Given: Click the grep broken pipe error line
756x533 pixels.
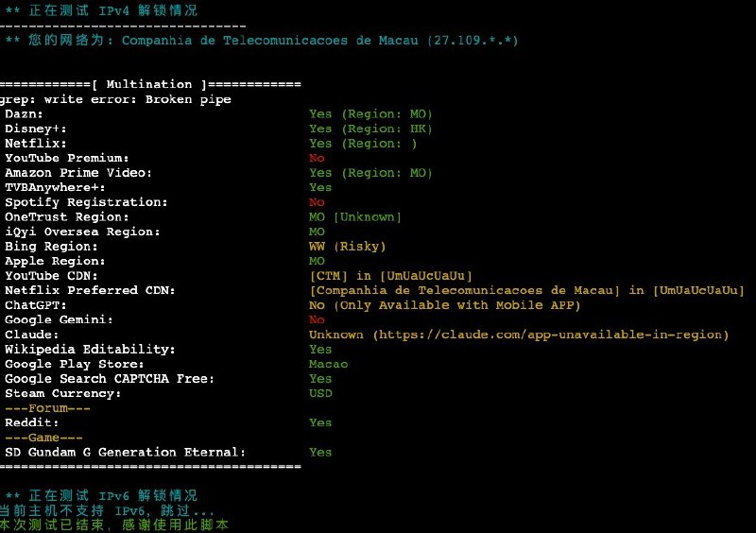Looking at the screenshot, I should [x=115, y=99].
